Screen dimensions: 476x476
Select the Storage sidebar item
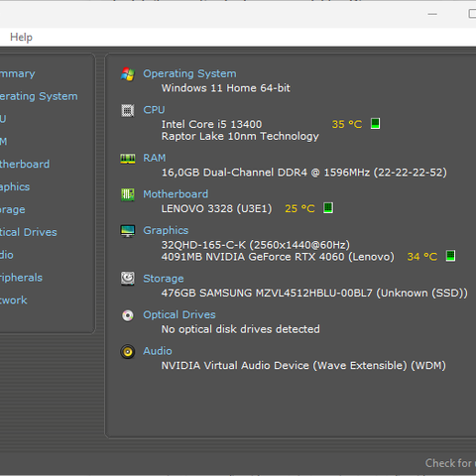[x=13, y=210]
